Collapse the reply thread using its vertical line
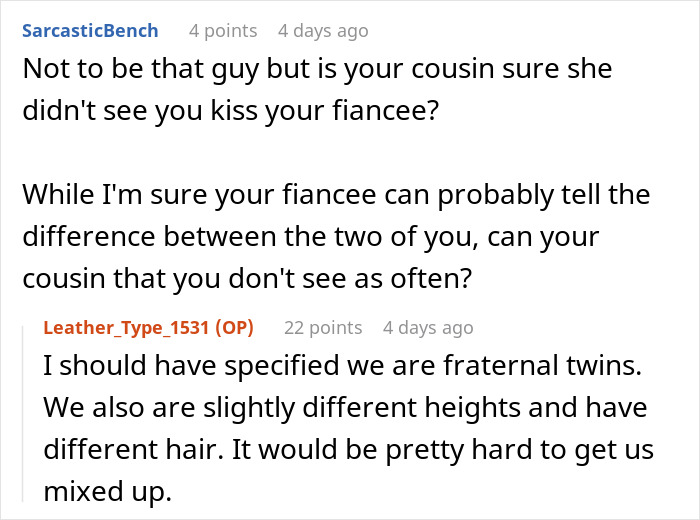 23,414
